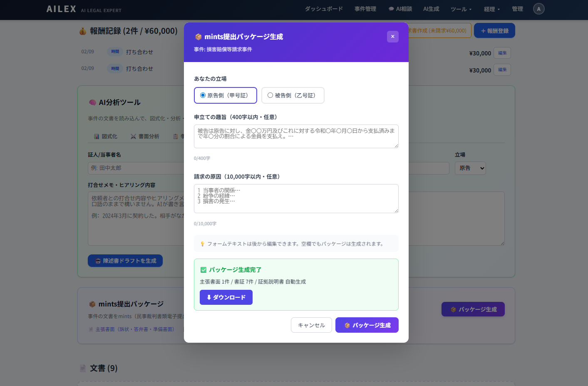Click the 報酬登録 plus button
Image resolution: width=588 pixels, height=386 pixels.
[494, 31]
